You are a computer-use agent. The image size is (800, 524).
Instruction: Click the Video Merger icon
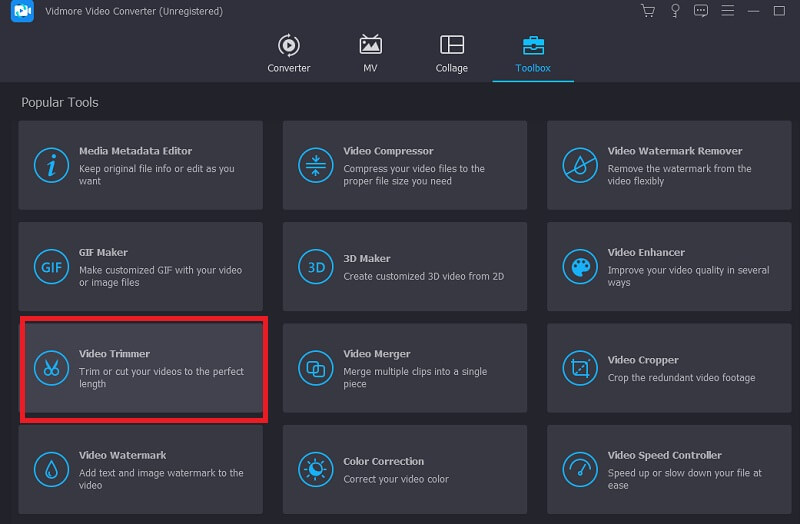315,368
